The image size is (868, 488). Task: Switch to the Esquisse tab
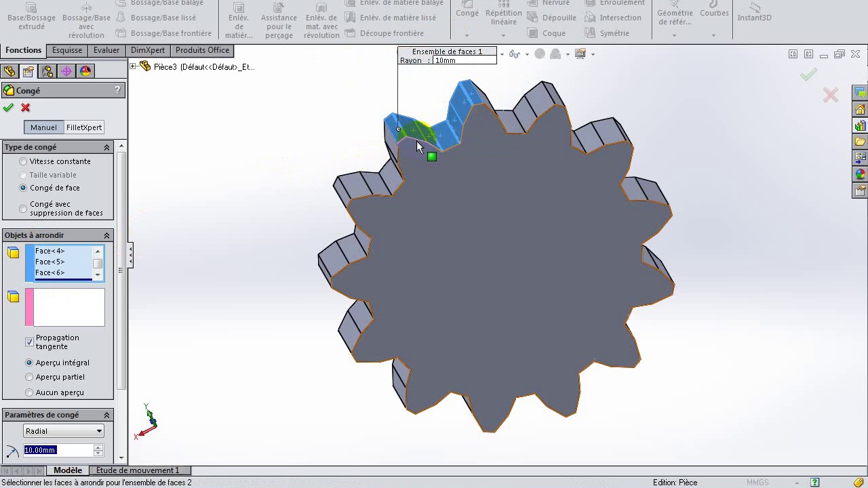tap(67, 50)
